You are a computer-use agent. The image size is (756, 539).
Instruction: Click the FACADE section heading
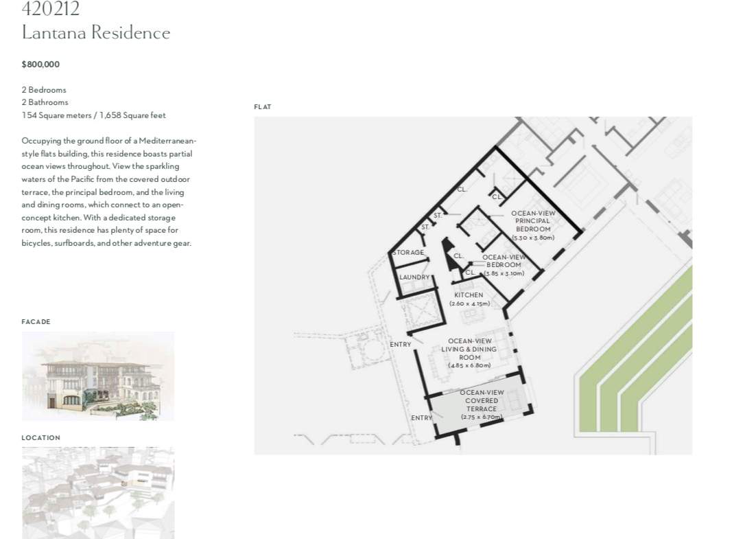[x=36, y=322]
